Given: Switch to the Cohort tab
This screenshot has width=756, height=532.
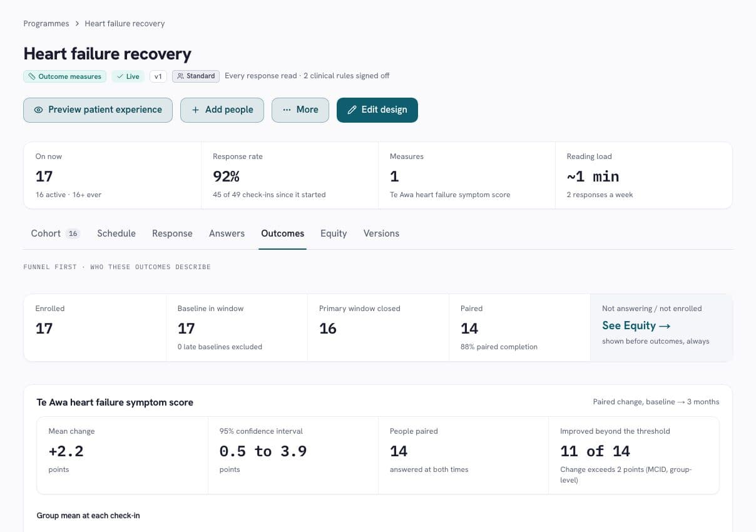Looking at the screenshot, I should click(55, 233).
